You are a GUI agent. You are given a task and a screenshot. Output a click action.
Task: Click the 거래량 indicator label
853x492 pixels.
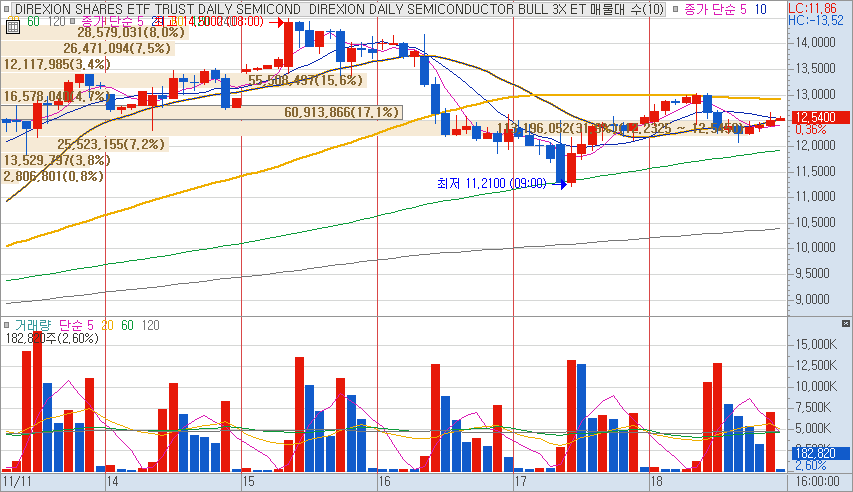tap(33, 325)
